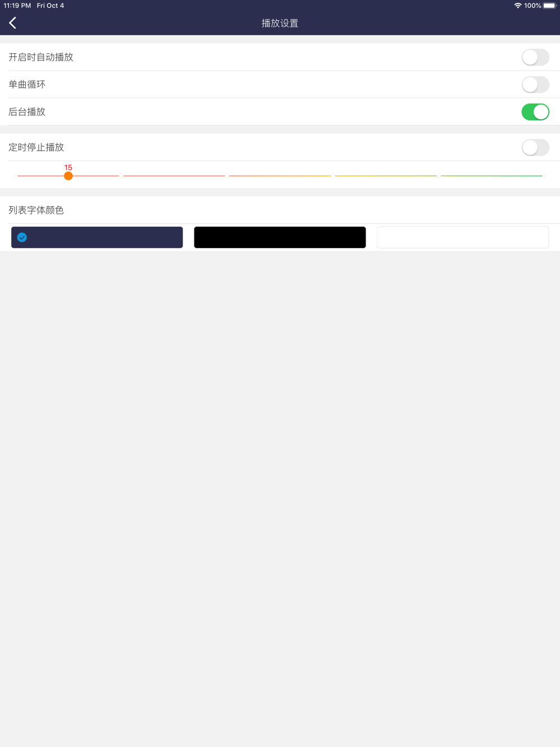560x747 pixels.
Task: Tap the 播放设置 page title
Action: 280,23
